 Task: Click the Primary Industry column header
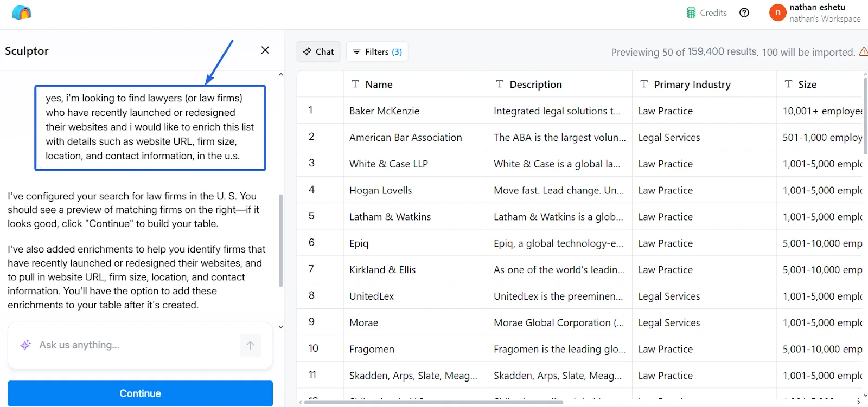point(704,84)
